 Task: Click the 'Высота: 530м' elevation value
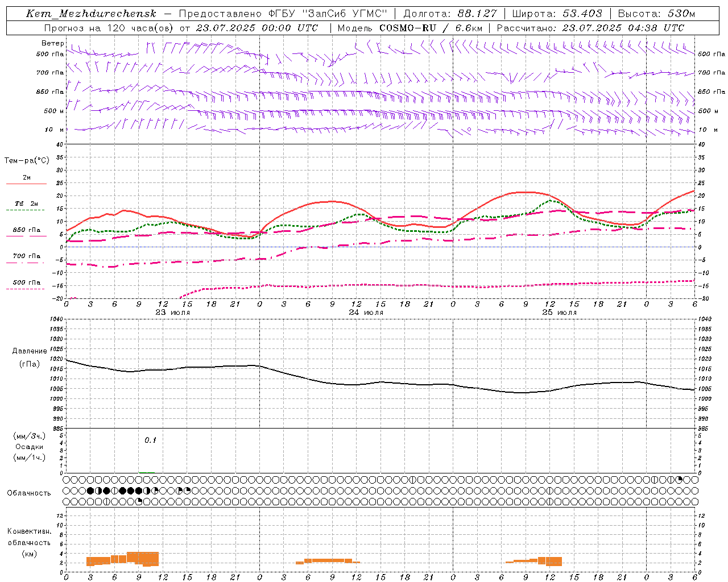(656, 14)
